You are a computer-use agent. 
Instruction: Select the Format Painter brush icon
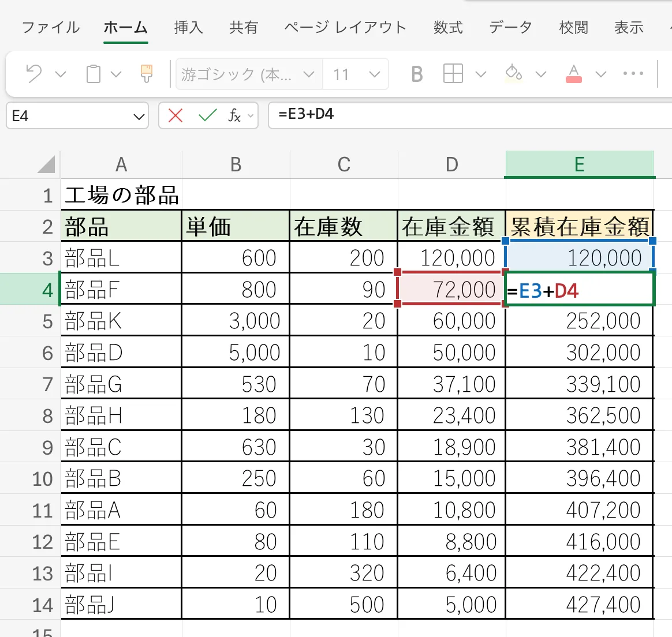[147, 74]
